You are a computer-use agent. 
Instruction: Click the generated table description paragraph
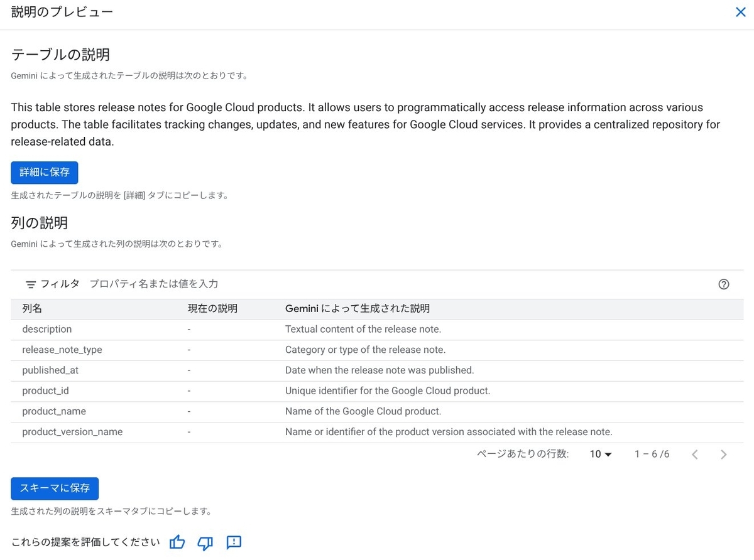coord(366,124)
